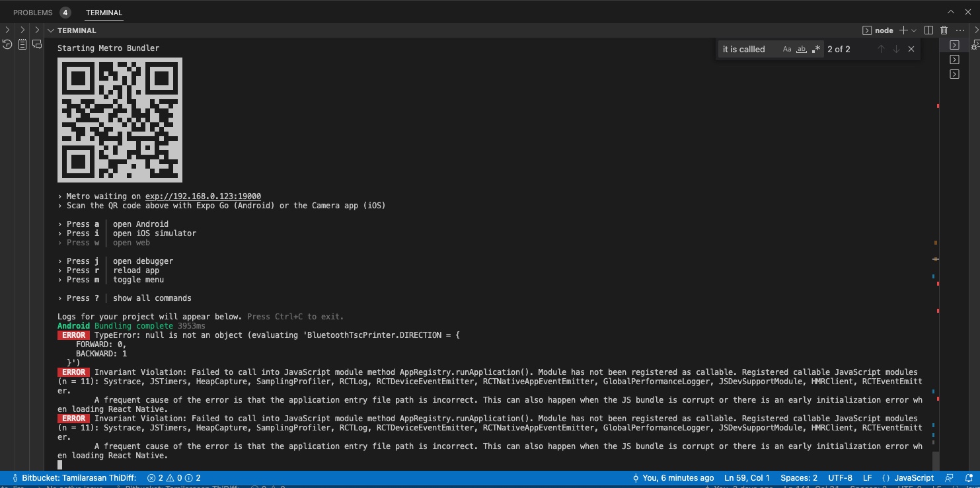
Task: Select the TERMINAL panel tab
Action: point(104,13)
